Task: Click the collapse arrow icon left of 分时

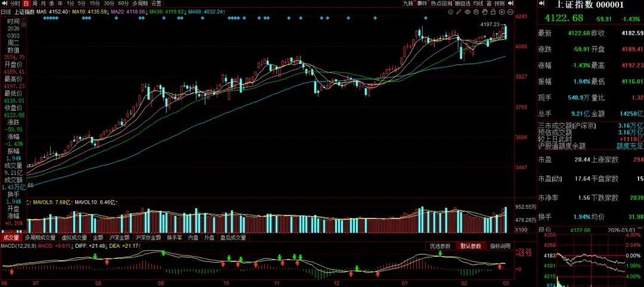Action: pos(5,4)
